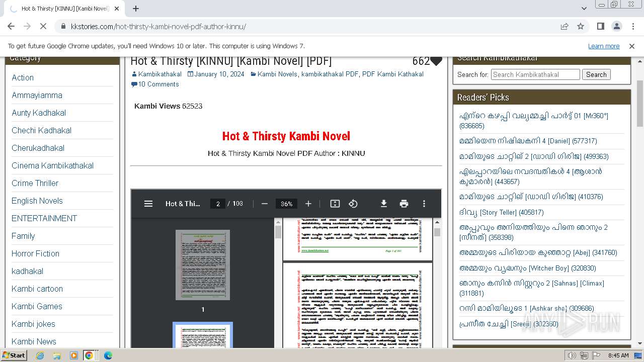Open a new browser tab

pos(136,9)
